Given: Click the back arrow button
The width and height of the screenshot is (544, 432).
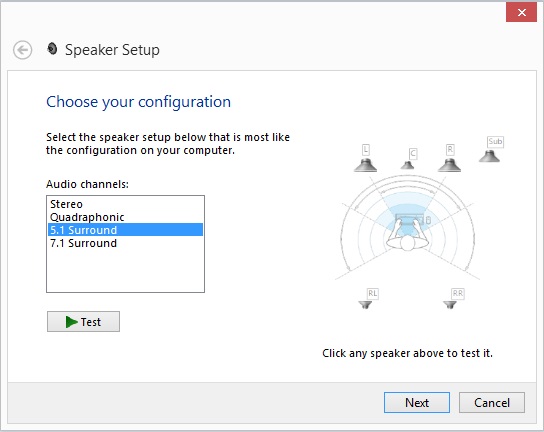Looking at the screenshot, I should tap(23, 50).
